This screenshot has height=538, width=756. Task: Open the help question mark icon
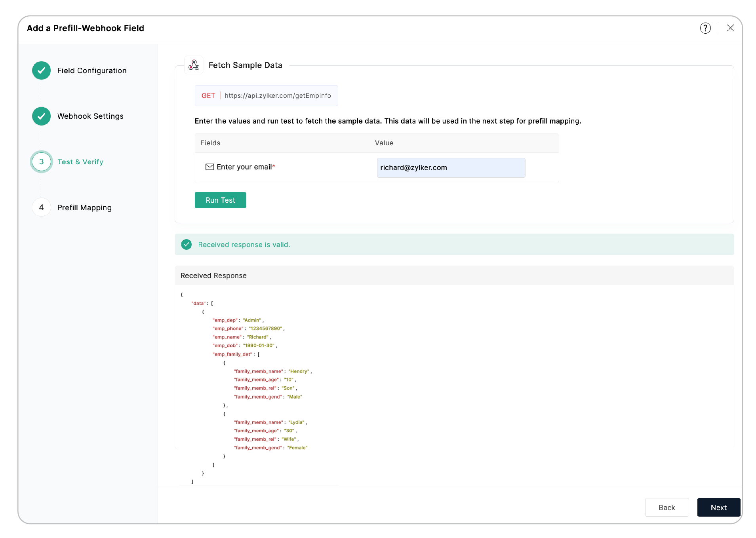705,28
